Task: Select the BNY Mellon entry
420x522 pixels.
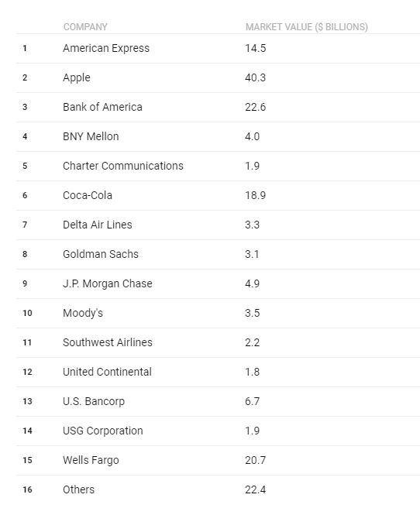Action: tap(91, 136)
